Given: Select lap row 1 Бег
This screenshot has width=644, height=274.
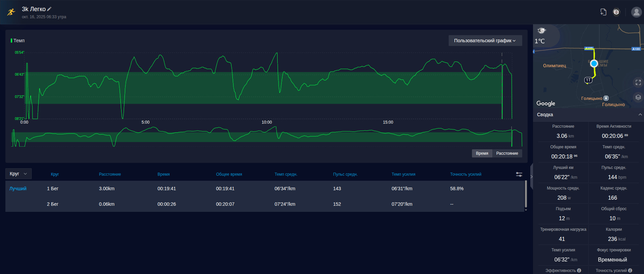Looking at the screenshot, I should pyautogui.click(x=265, y=189).
